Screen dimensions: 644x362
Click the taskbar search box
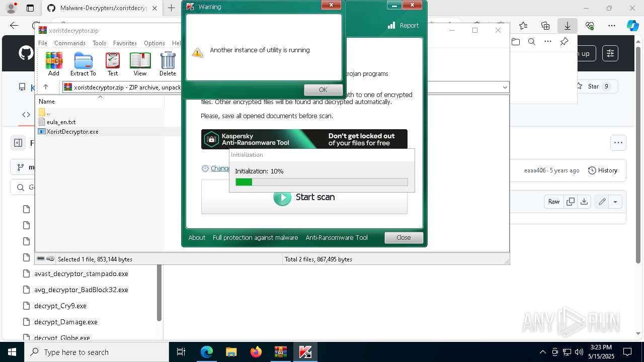(97, 352)
